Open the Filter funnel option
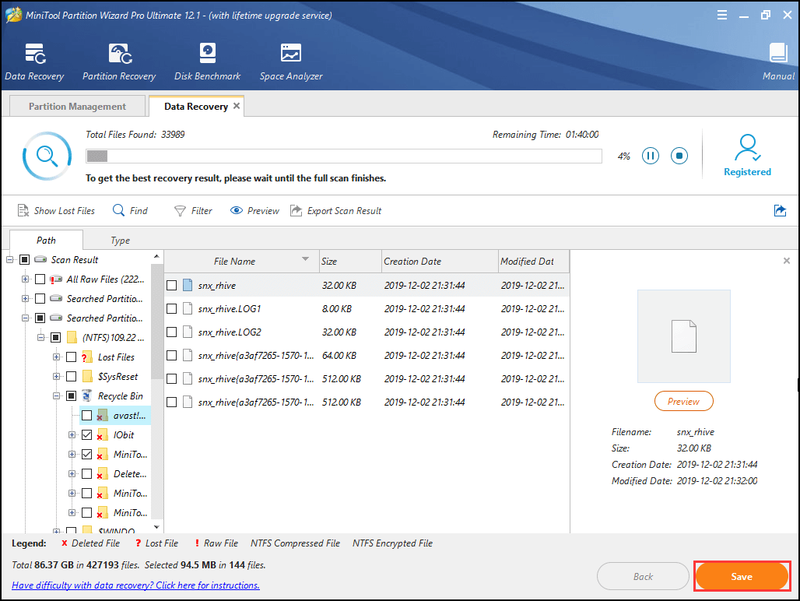Screen dimensions: 800x601 point(193,211)
